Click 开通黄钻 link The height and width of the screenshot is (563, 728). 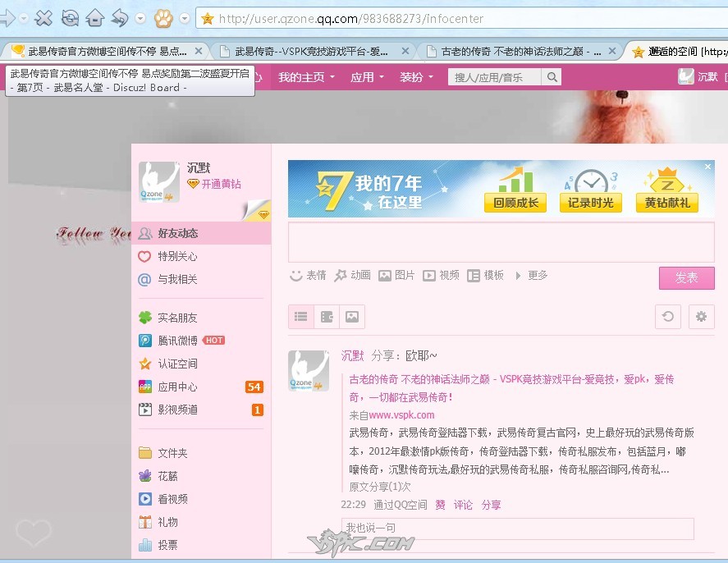point(221,184)
